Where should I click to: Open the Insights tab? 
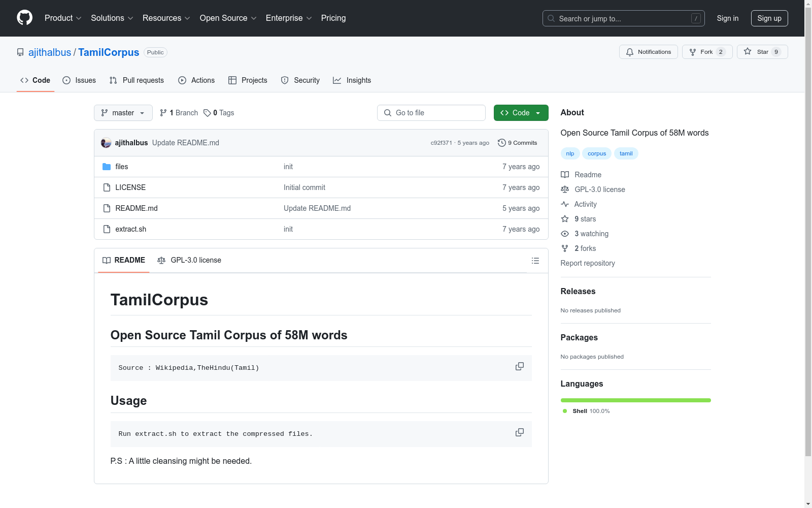[x=352, y=80]
